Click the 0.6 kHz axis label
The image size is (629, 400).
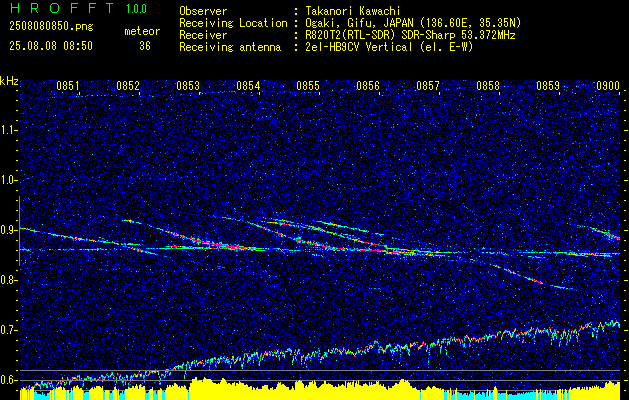[x=8, y=380]
